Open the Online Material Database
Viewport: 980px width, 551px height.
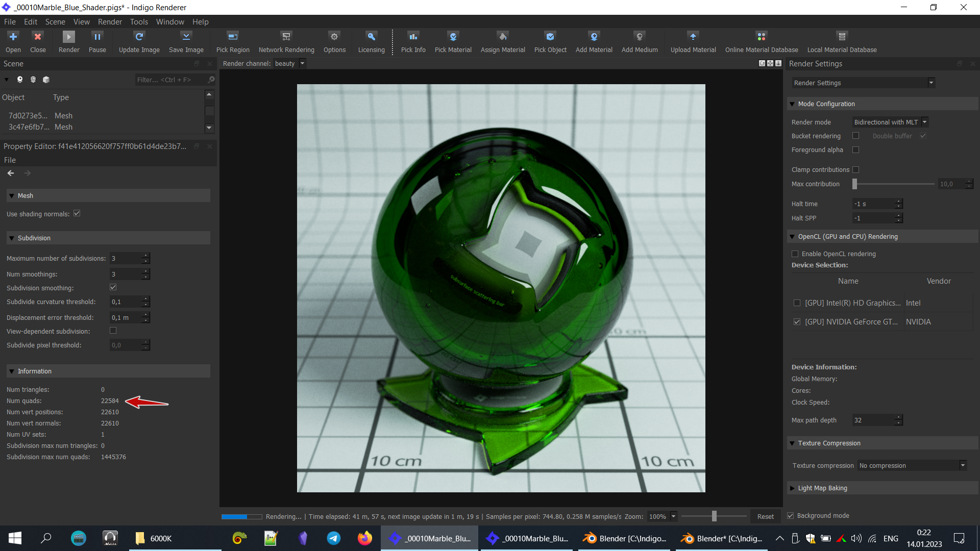coord(761,41)
